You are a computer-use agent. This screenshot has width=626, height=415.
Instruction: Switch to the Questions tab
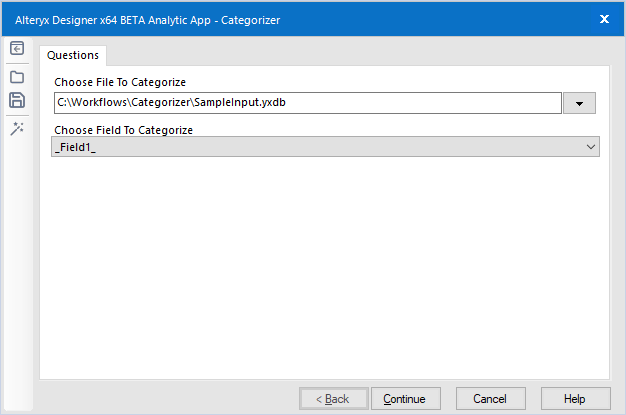coord(73,56)
